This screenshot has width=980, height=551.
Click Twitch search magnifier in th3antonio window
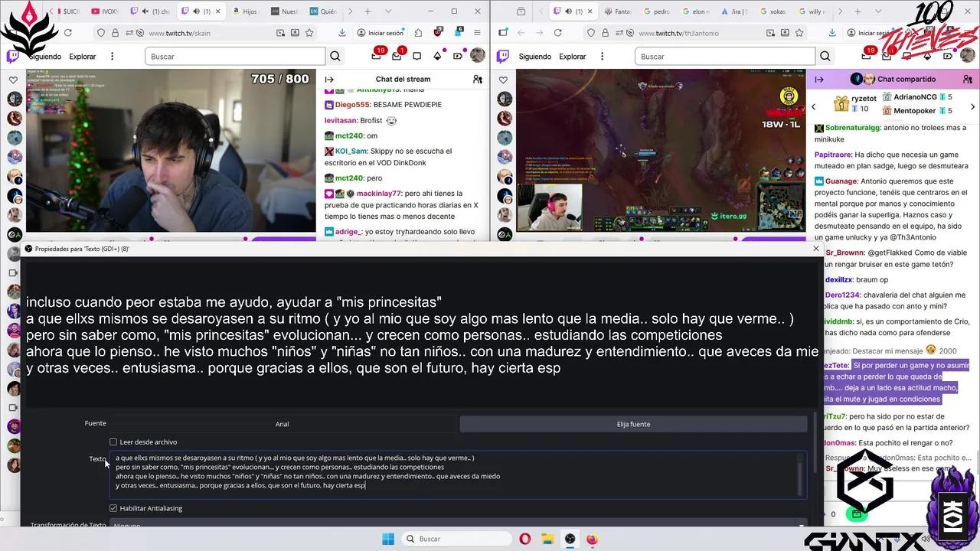tap(825, 56)
